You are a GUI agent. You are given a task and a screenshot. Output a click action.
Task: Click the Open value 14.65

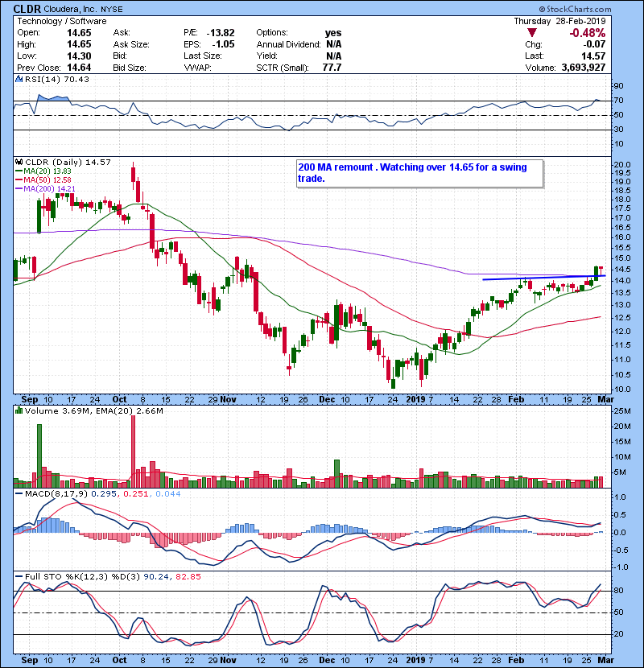pyautogui.click(x=79, y=33)
